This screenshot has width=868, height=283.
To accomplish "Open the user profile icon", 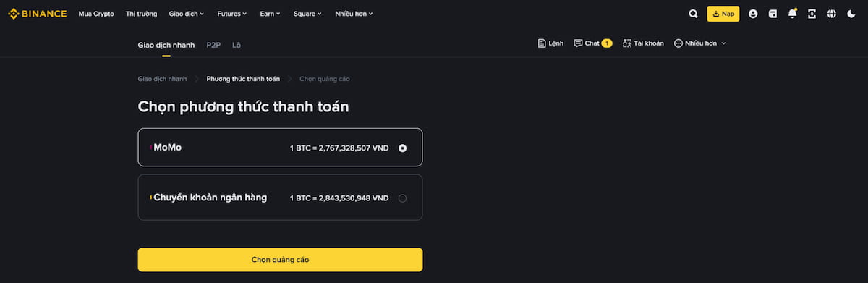I will point(753,14).
